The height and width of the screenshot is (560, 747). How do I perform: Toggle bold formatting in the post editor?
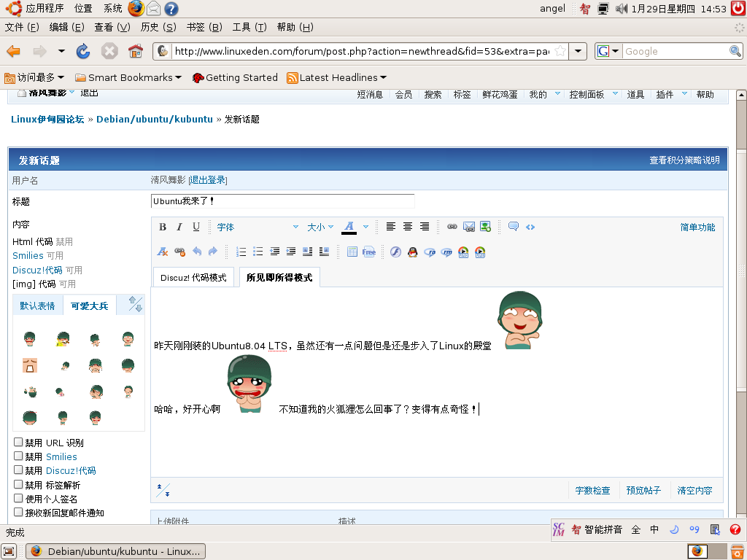163,227
